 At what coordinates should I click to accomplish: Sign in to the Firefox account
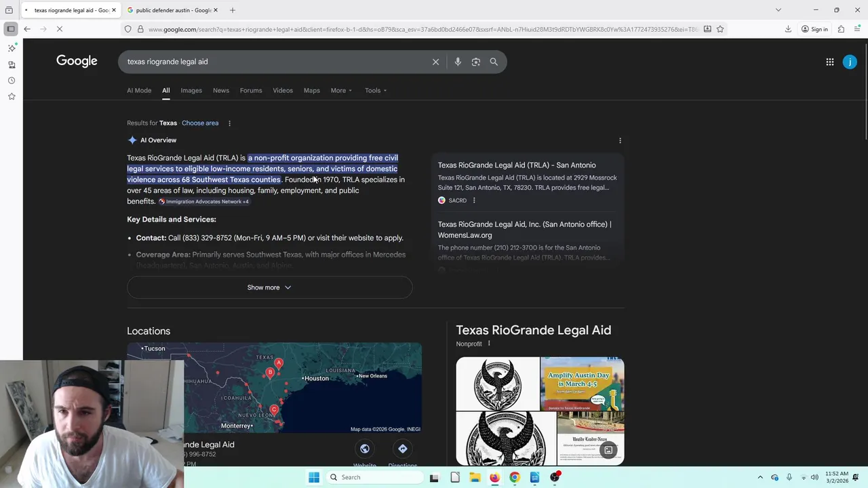tap(814, 29)
